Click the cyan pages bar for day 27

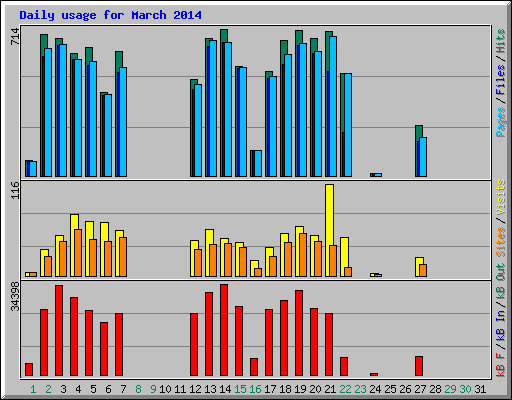423,157
